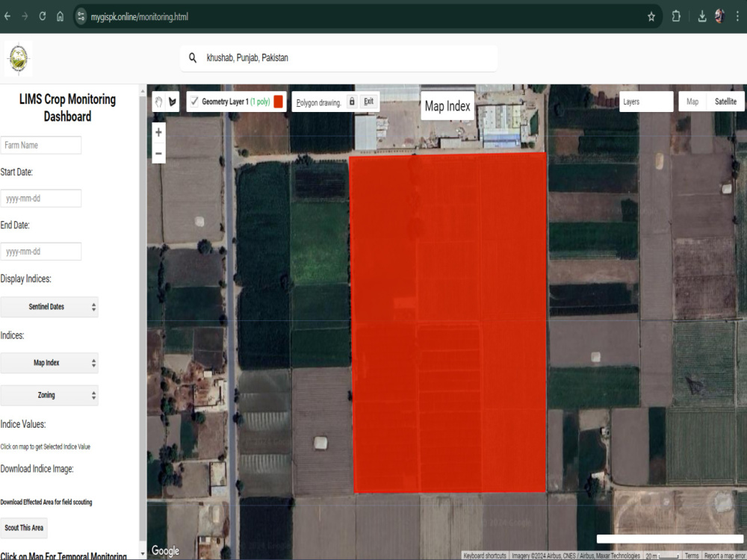This screenshot has height=560, width=747.
Task: View site information icon in address bar
Action: 81,16
